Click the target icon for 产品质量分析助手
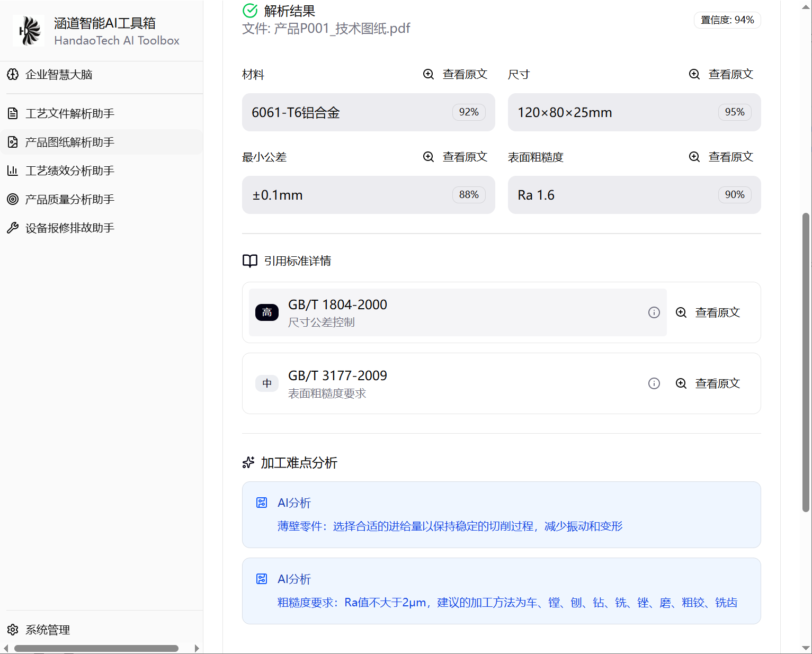 13,199
